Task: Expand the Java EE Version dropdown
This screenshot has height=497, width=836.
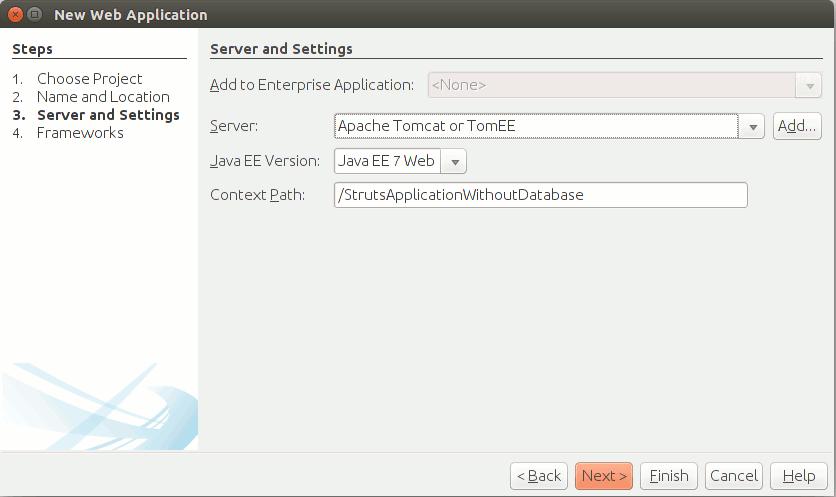Action: click(454, 162)
